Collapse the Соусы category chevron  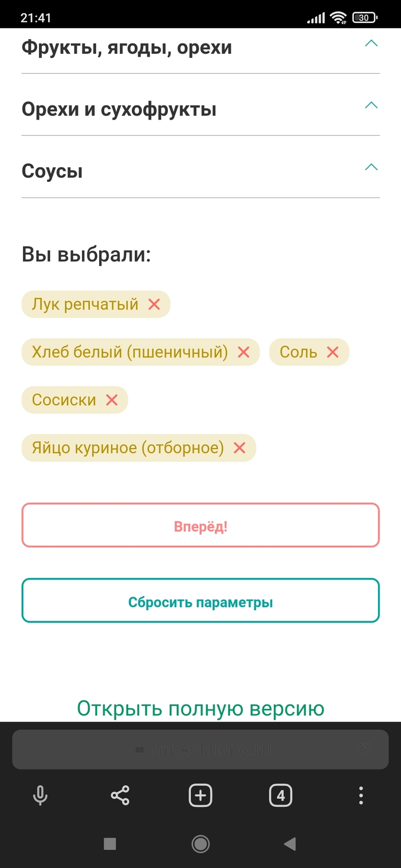pos(371,167)
